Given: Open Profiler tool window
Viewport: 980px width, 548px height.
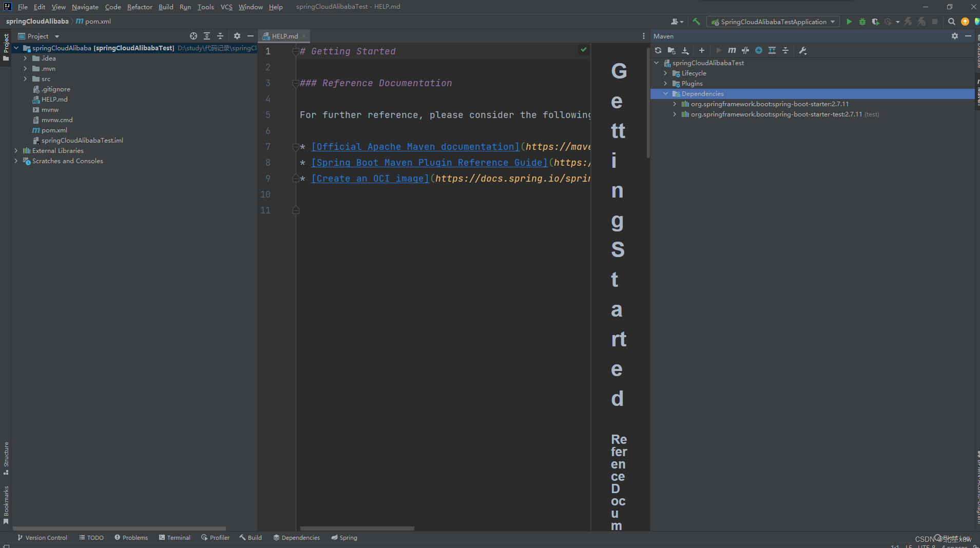Looking at the screenshot, I should 215,538.
